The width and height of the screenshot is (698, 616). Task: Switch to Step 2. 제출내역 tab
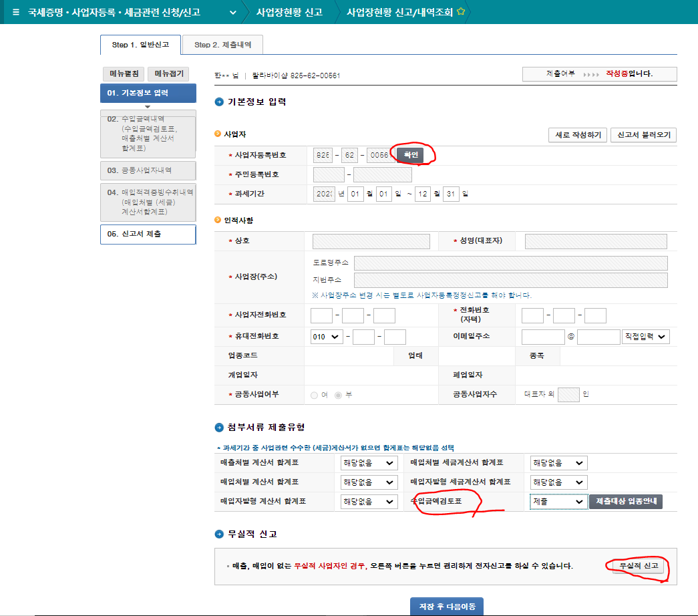(222, 45)
